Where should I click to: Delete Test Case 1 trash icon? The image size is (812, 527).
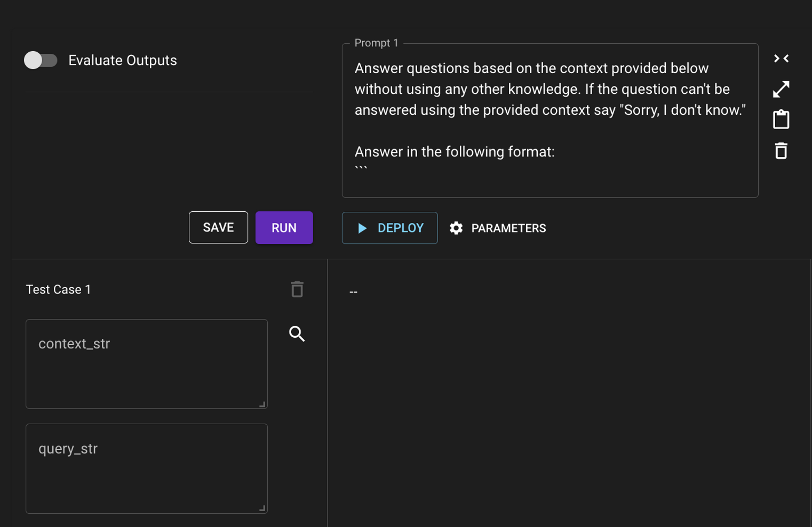[297, 289]
